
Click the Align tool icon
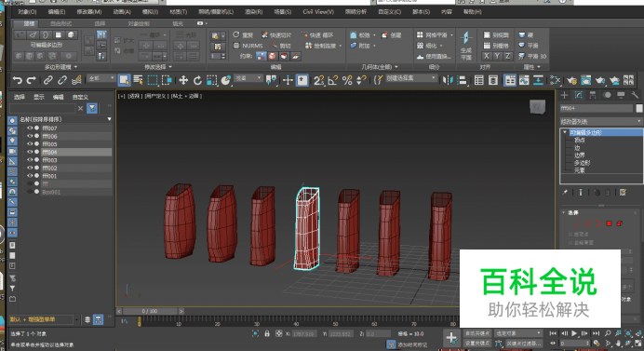462,80
